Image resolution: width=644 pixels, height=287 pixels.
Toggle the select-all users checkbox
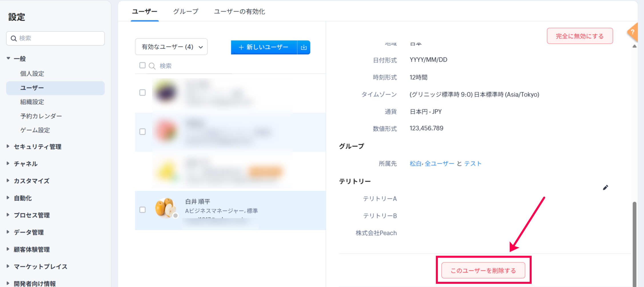[142, 65]
